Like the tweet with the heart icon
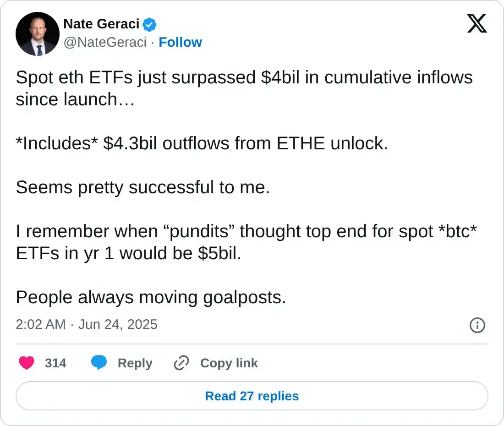The width and height of the screenshot is (504, 426). tap(27, 363)
